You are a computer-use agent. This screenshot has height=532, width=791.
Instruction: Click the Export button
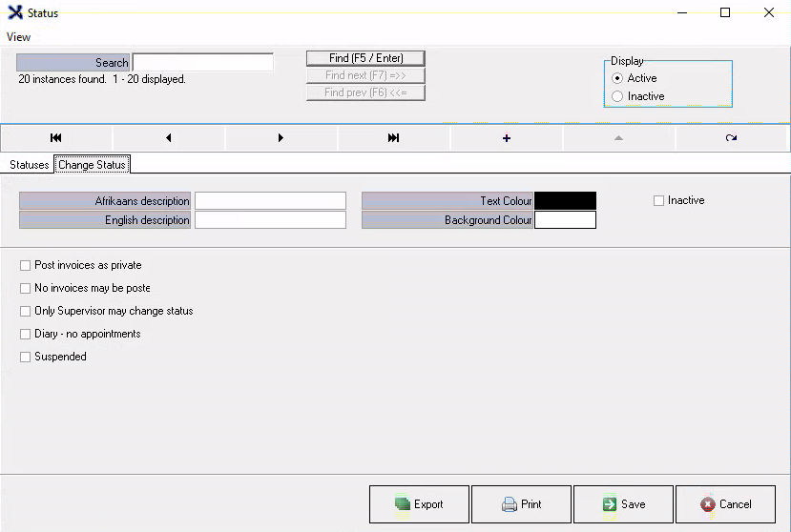[x=419, y=504]
